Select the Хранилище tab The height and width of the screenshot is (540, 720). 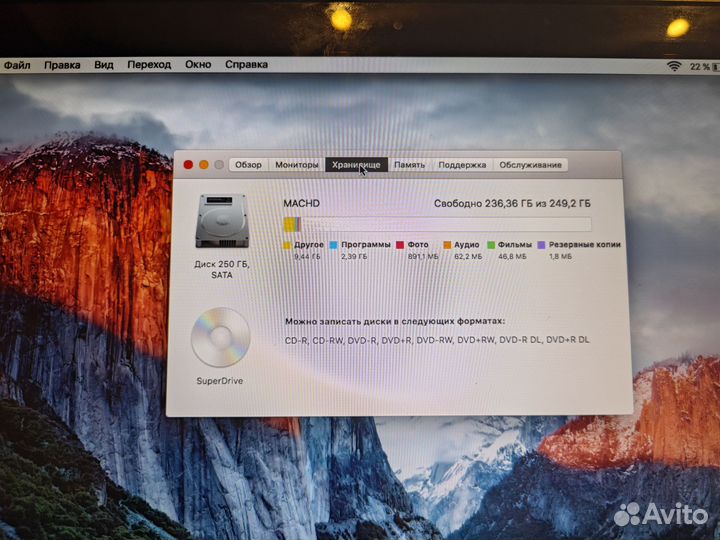(x=356, y=165)
